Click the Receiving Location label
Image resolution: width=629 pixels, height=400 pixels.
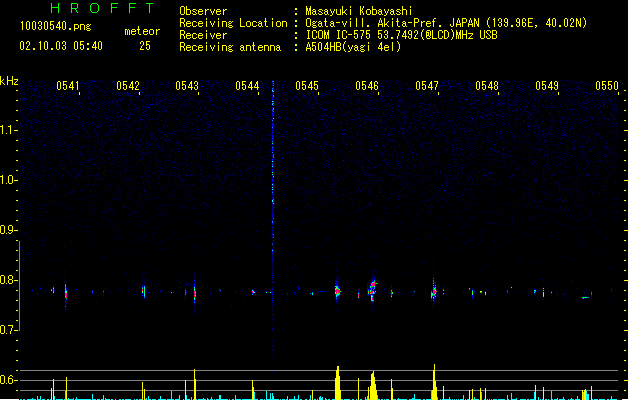pos(233,23)
